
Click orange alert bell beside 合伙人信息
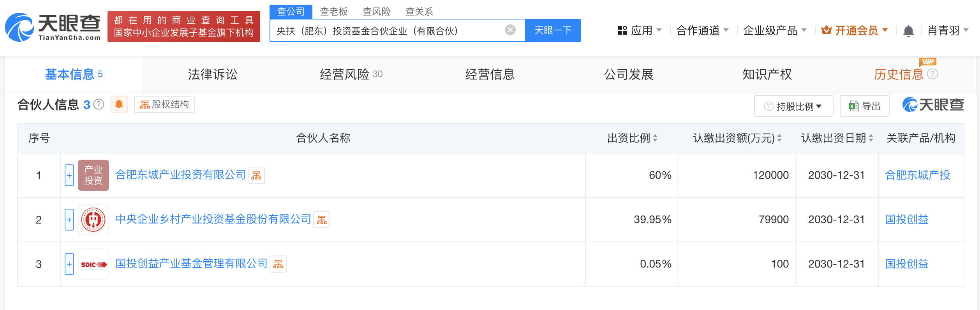coord(119,104)
